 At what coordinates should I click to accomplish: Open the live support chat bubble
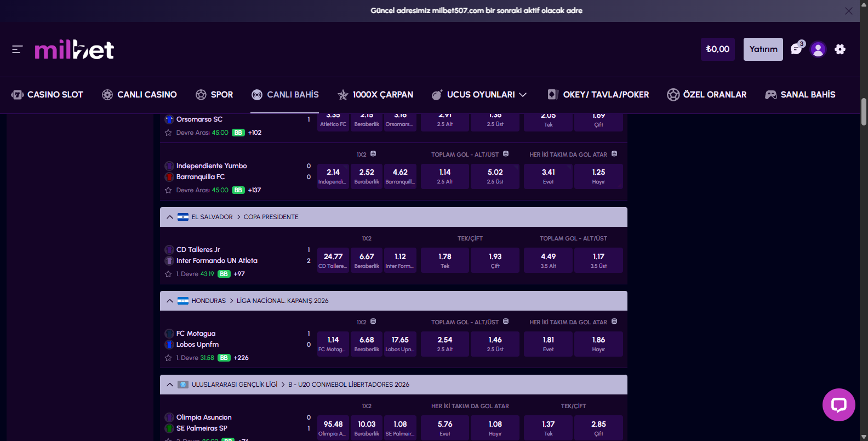[839, 405]
